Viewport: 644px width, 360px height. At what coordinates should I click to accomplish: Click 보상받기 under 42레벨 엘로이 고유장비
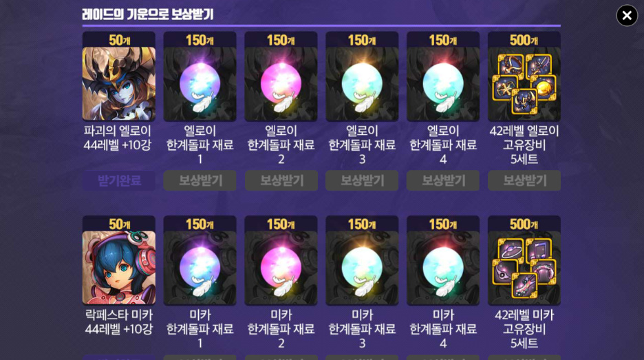pos(524,180)
